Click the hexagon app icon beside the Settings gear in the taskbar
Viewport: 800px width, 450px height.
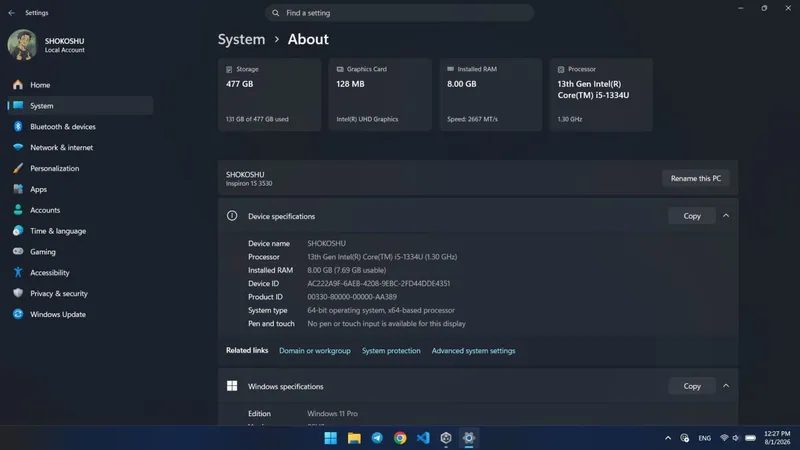pos(446,438)
